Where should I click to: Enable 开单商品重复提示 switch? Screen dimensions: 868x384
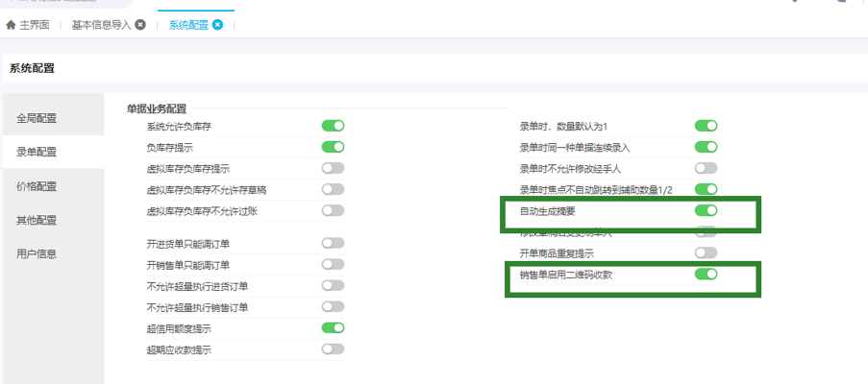(x=706, y=253)
